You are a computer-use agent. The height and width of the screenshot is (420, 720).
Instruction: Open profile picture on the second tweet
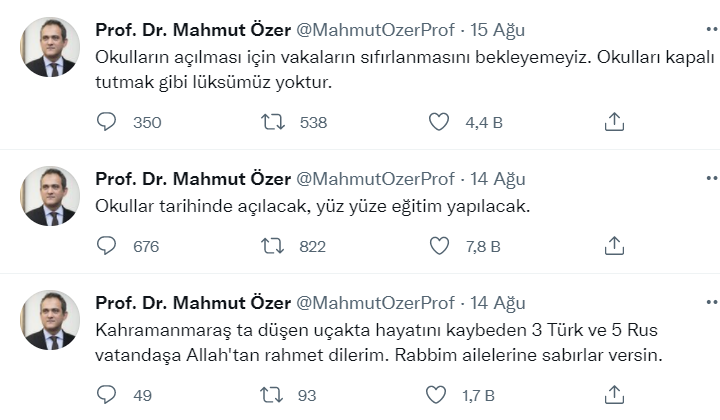(x=50, y=195)
